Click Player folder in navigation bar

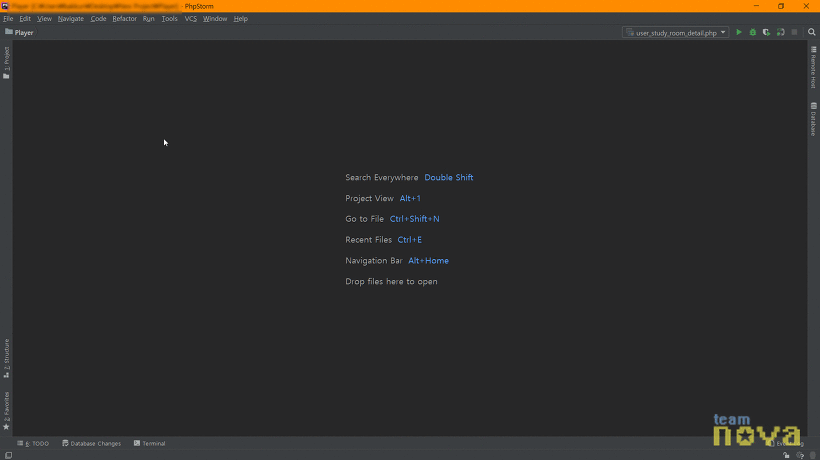19,32
